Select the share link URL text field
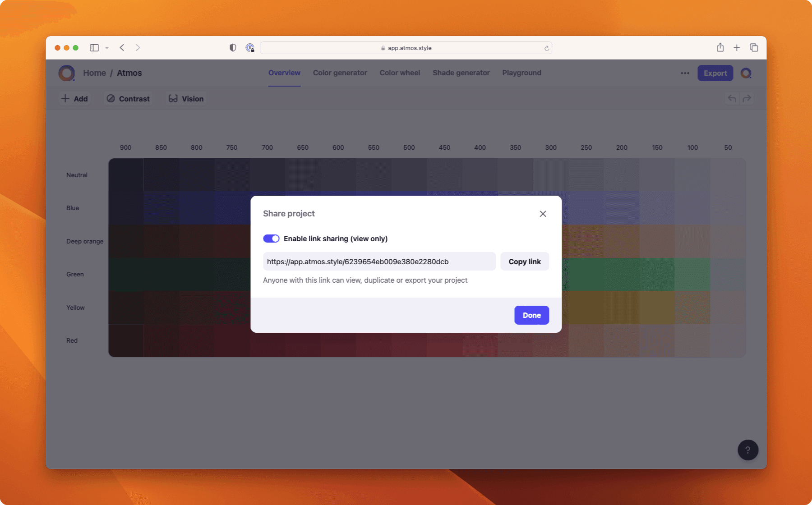Viewport: 812px width, 505px height. tap(379, 261)
